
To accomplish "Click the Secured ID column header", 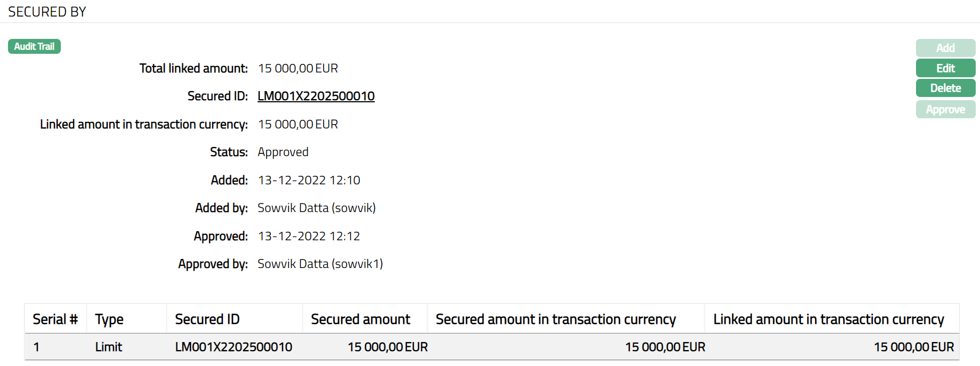I will point(207,319).
